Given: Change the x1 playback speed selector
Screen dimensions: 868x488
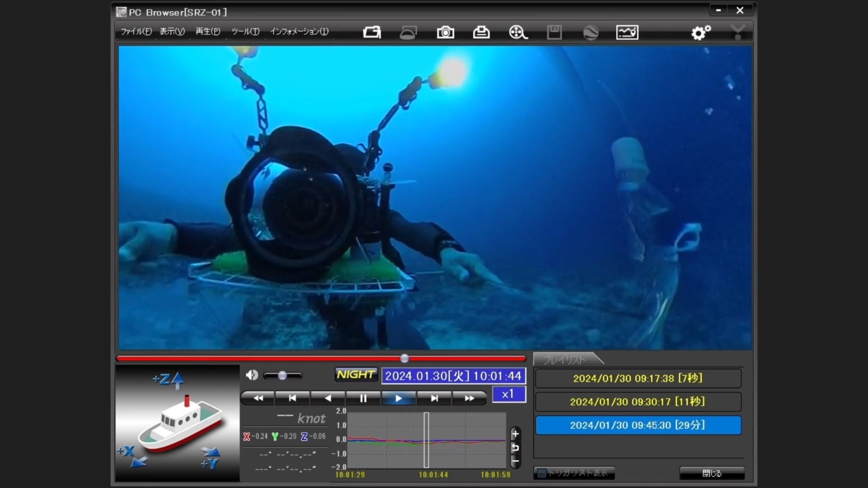Looking at the screenshot, I should coord(509,394).
